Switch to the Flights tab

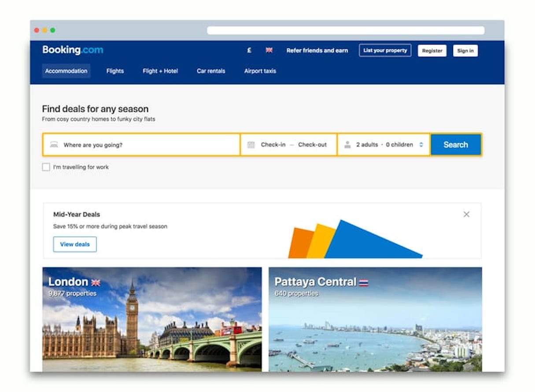tap(115, 71)
